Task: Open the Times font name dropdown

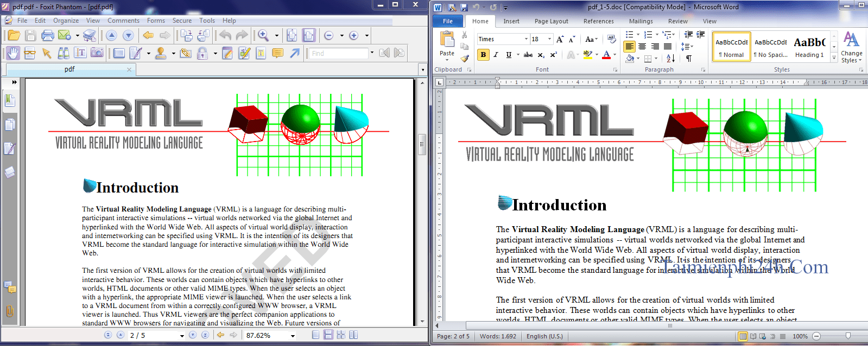Action: coord(526,39)
